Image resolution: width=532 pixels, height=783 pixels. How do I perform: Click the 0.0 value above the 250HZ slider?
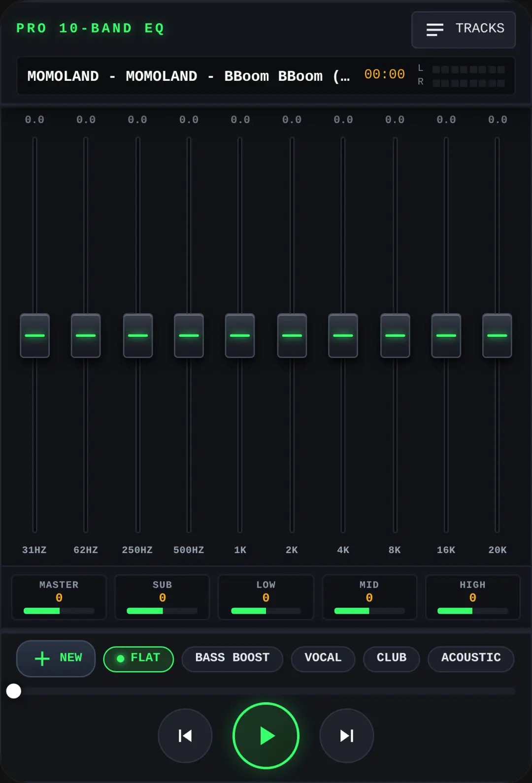click(137, 120)
